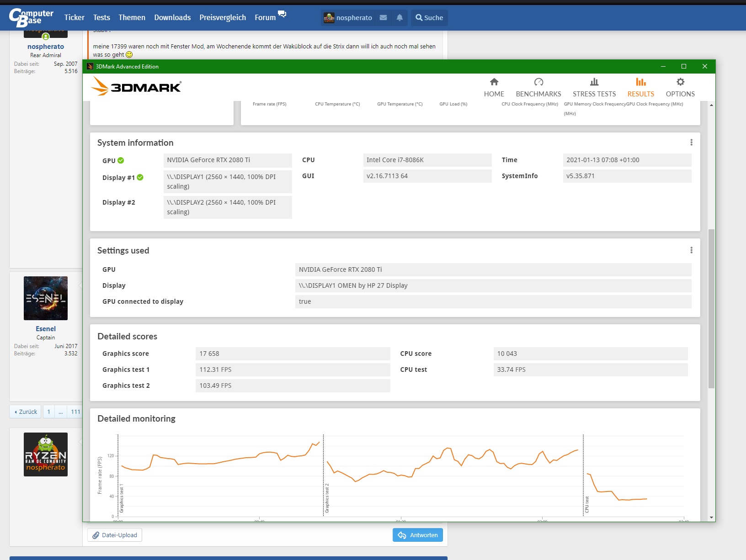This screenshot has height=560, width=746.
Task: Open System information three-dot menu
Action: point(691,143)
